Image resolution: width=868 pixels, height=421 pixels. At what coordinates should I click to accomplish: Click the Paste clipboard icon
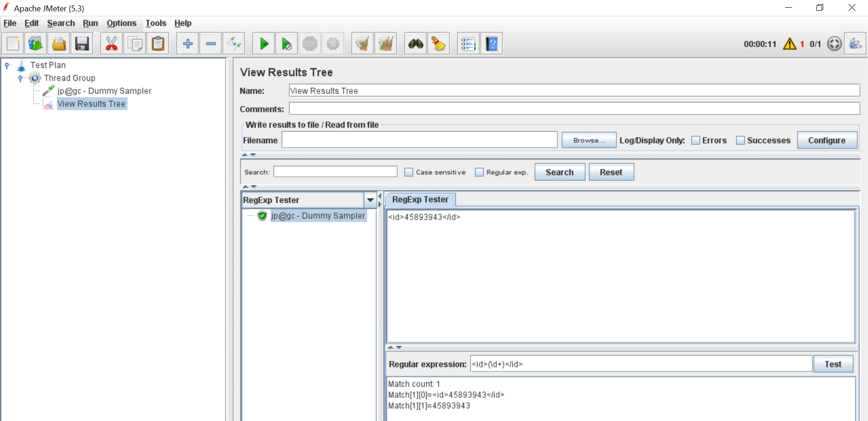158,44
